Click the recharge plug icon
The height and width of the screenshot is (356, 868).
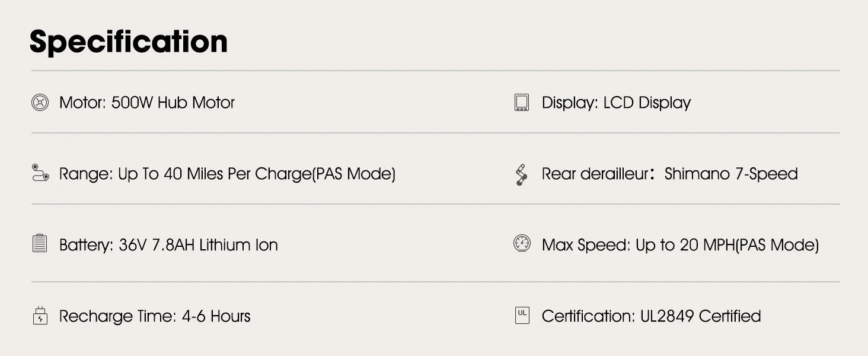click(x=40, y=316)
